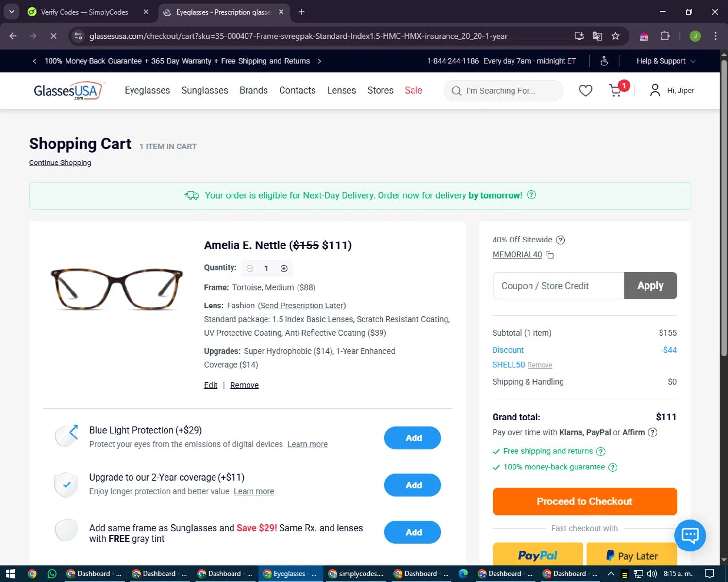
Task: Open browser extensions puzzle icon
Action: pos(665,36)
